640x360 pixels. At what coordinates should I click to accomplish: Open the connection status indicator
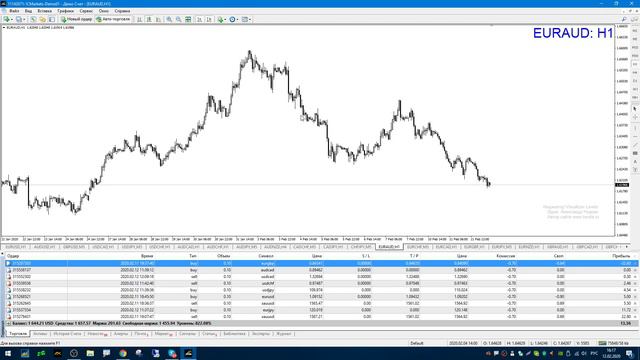click(x=613, y=343)
